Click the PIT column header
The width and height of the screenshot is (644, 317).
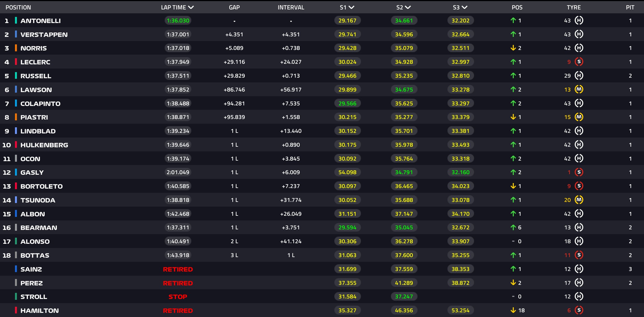click(x=630, y=7)
